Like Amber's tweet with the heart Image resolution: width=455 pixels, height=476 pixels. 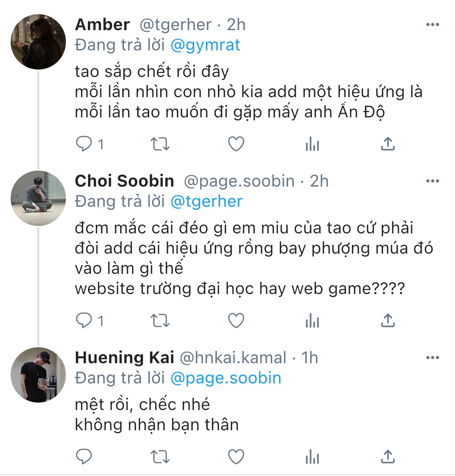coord(236,144)
